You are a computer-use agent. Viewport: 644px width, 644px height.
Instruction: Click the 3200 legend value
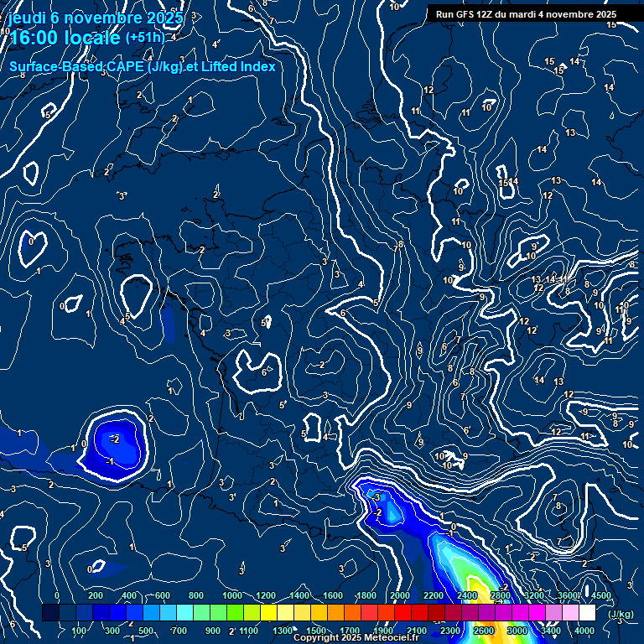[534, 595]
